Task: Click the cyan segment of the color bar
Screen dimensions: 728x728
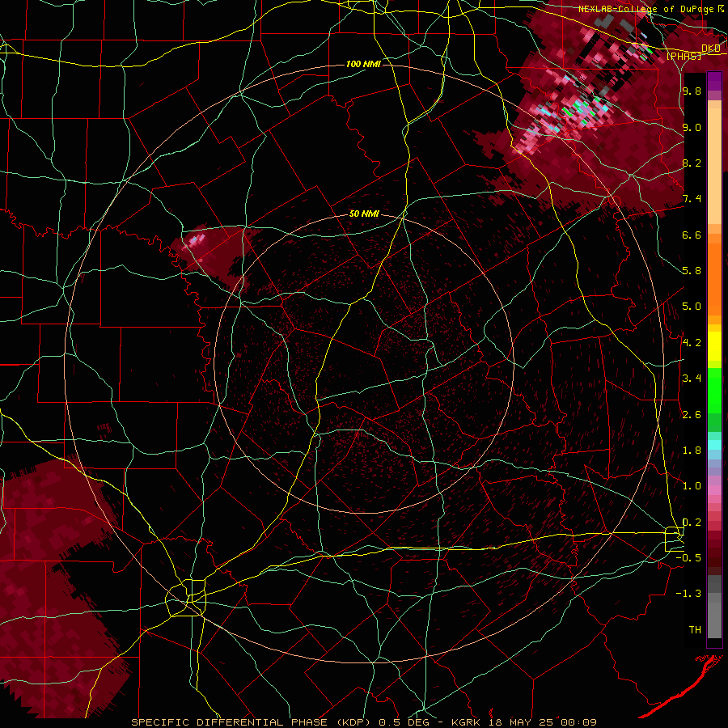Action: [x=714, y=444]
